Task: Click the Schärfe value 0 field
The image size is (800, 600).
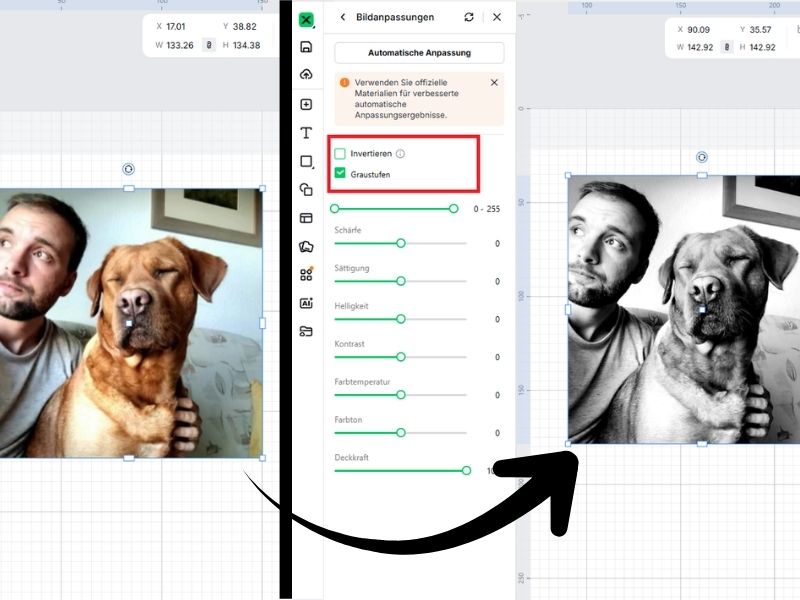Action: tap(497, 244)
